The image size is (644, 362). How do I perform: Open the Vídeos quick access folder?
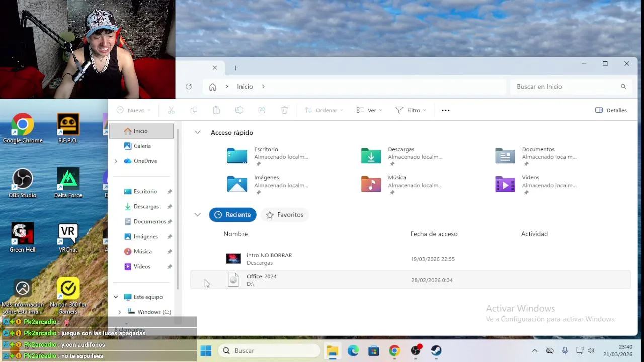(535, 185)
